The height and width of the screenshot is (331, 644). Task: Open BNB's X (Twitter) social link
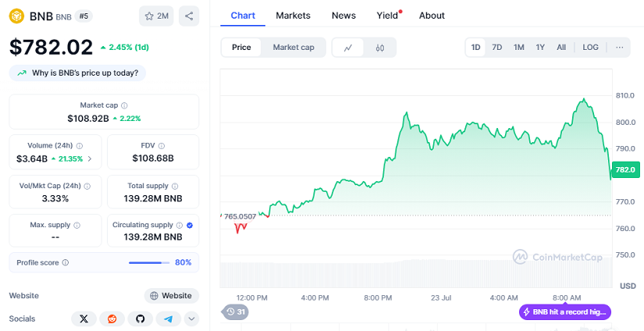coord(84,319)
